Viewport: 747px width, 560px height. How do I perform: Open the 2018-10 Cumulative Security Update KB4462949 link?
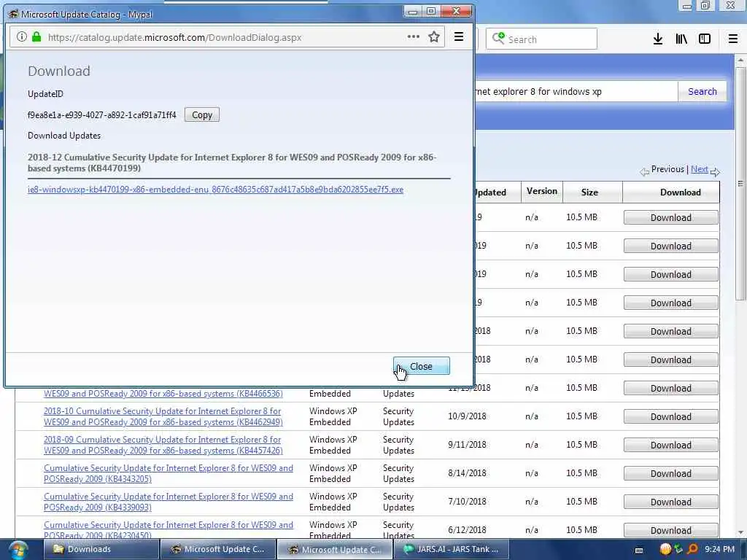[x=163, y=416]
